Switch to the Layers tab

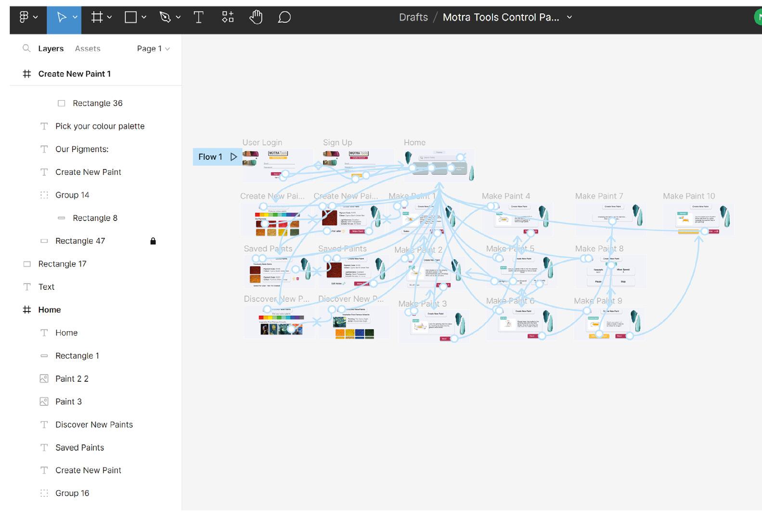(x=51, y=49)
